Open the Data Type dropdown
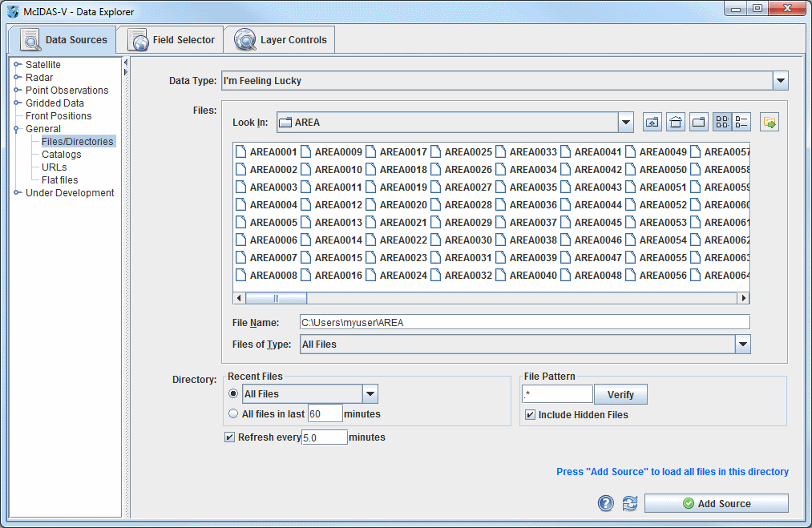812x528 pixels. [780, 81]
